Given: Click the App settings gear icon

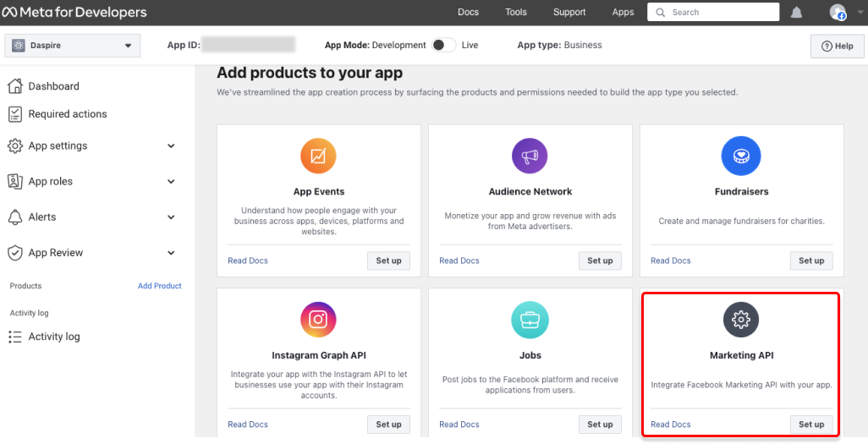Looking at the screenshot, I should (x=15, y=146).
